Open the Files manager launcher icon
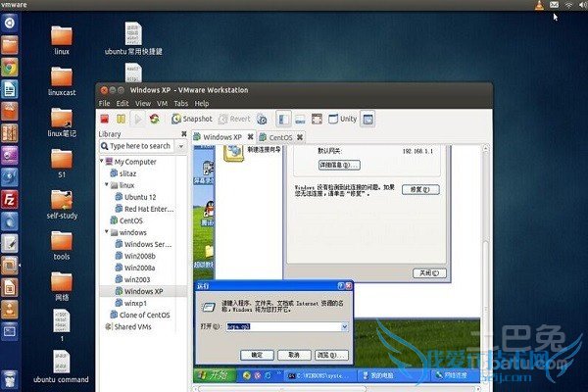This screenshot has height=392, width=588. tap(10, 45)
